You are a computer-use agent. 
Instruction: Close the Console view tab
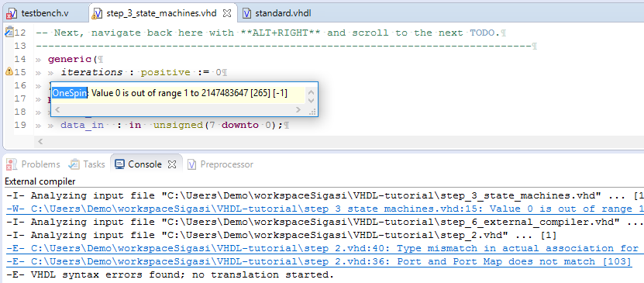click(x=172, y=164)
